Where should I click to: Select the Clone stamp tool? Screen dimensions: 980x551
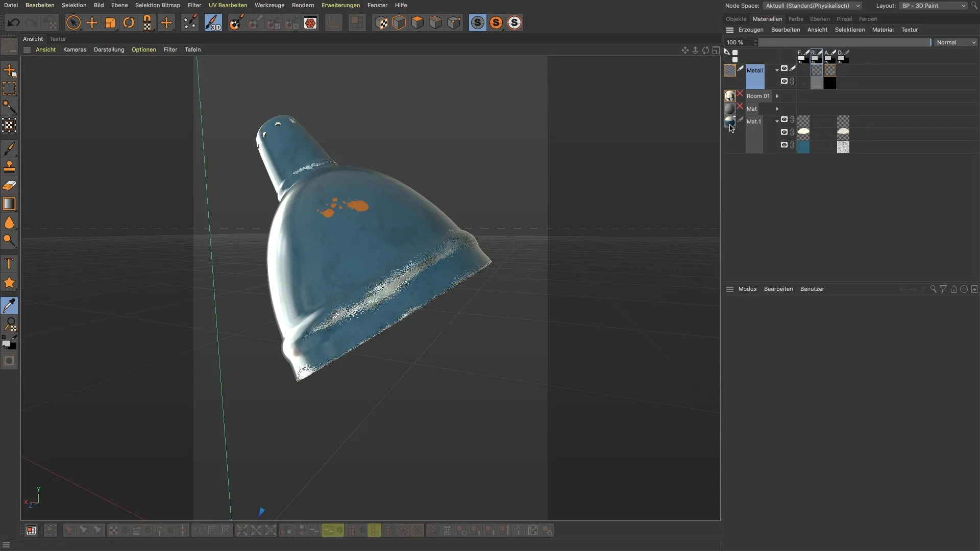[x=9, y=167]
